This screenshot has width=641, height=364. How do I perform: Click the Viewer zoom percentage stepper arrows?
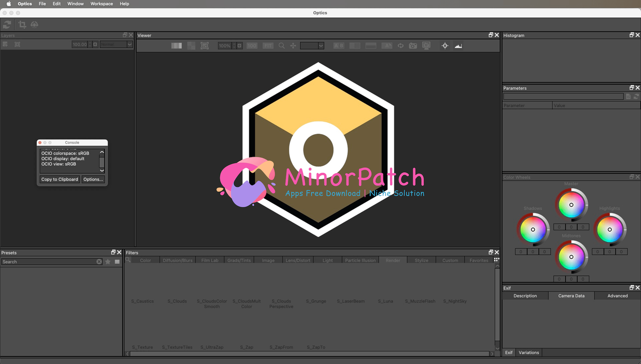pyautogui.click(x=234, y=46)
